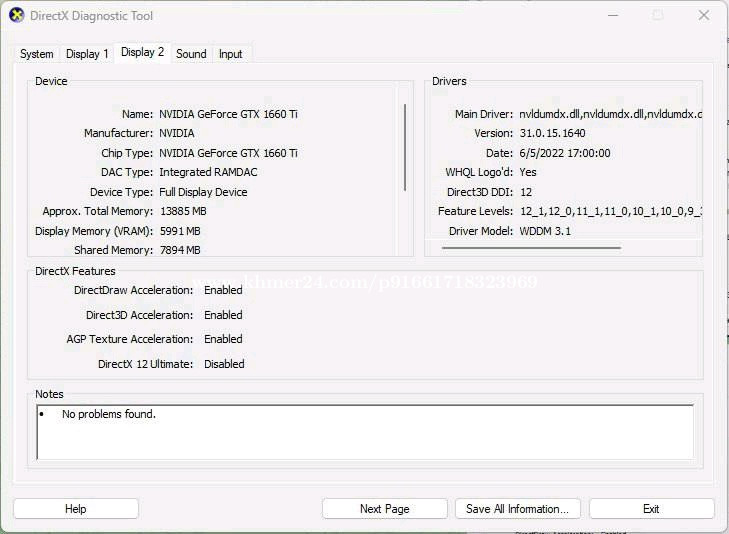The image size is (729, 534).
Task: Click the Integrated RAMDAC value
Action: (x=208, y=172)
